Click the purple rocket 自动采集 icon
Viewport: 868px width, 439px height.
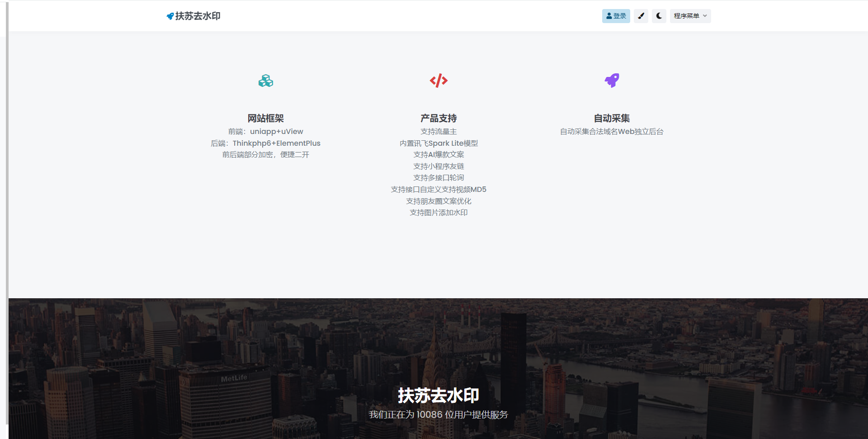click(612, 81)
